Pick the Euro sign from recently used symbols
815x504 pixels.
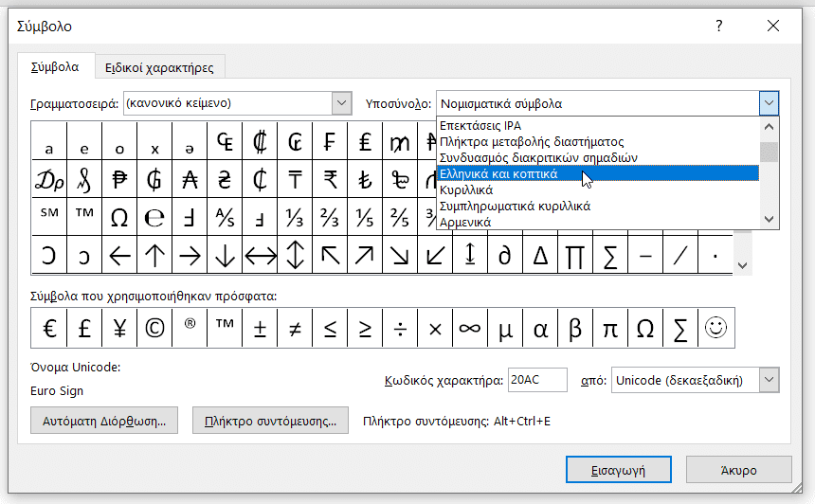click(48, 328)
